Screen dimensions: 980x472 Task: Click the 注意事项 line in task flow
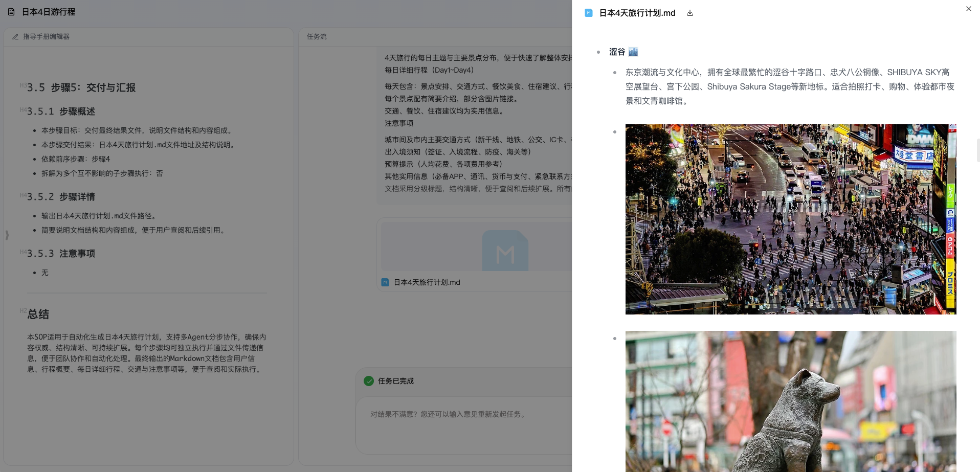[399, 123]
